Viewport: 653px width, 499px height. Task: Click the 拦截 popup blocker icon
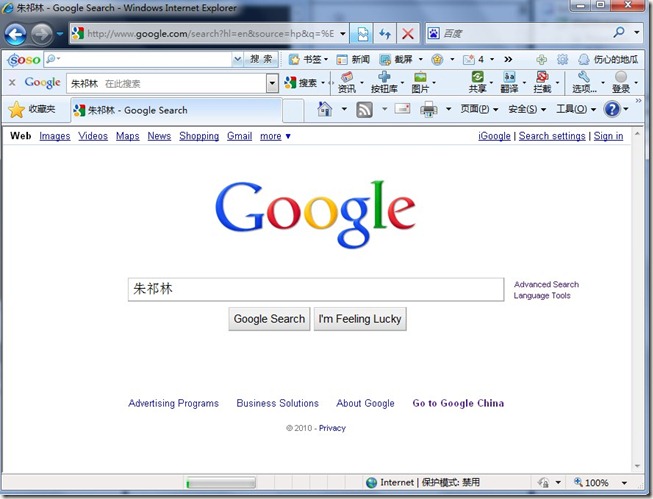tap(542, 82)
